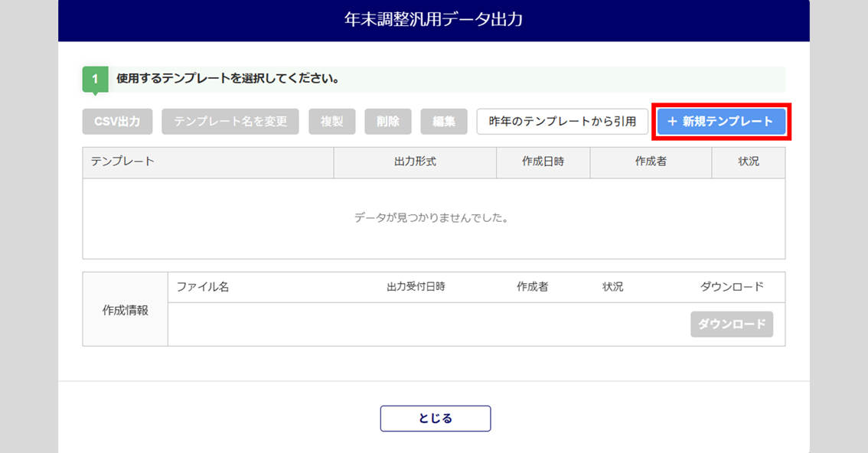Close the dialog with とじる button
This screenshot has height=453, width=868.
click(x=436, y=419)
